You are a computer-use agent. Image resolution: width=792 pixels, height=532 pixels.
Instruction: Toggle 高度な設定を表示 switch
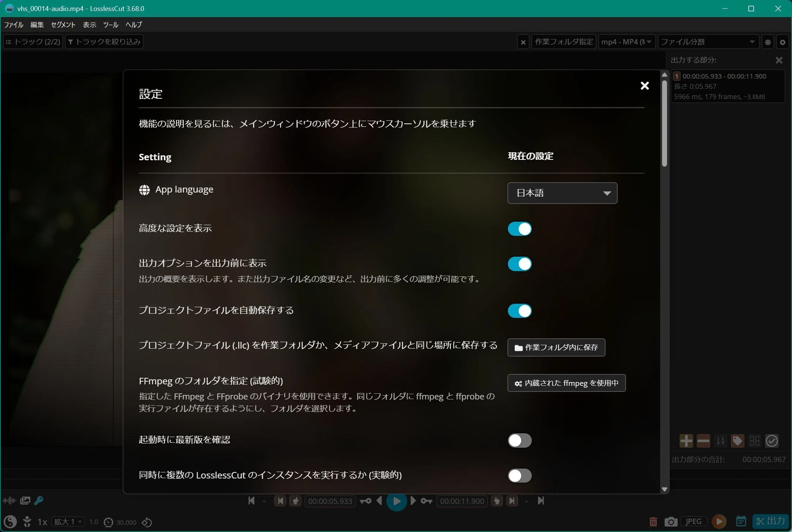point(520,229)
